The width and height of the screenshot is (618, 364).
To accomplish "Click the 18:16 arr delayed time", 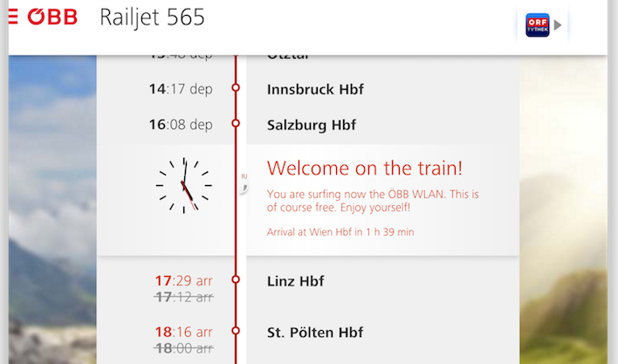I will (183, 332).
